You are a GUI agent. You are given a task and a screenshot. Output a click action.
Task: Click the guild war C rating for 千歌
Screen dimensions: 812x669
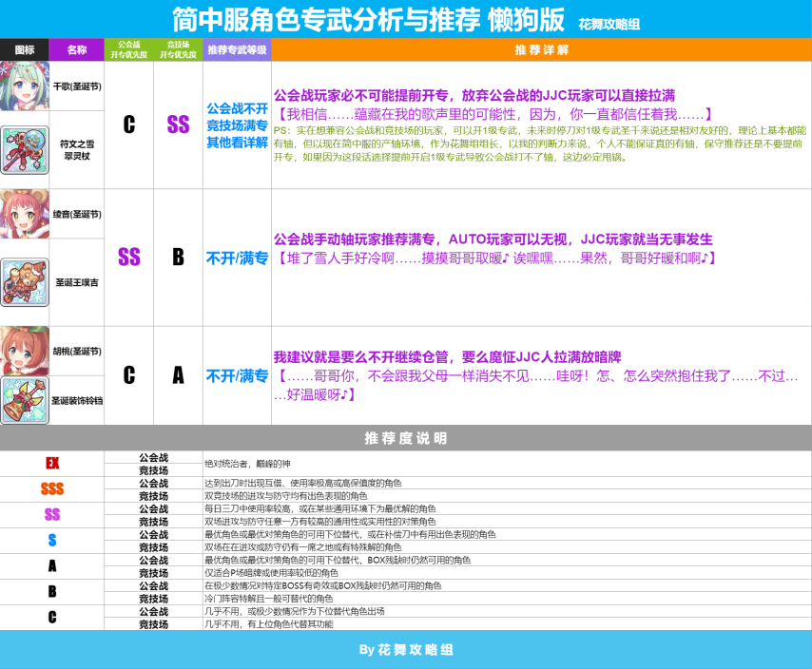point(129,124)
